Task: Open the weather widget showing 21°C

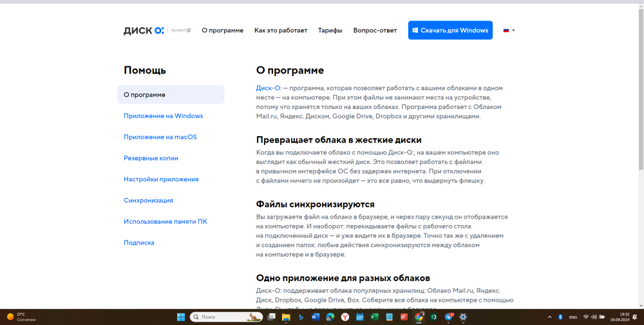Action: 21,317
